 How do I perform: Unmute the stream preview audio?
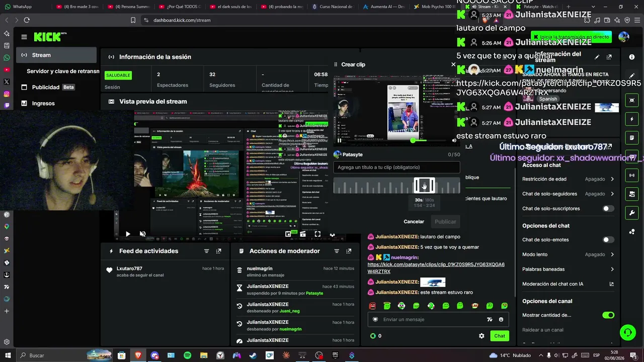click(x=143, y=234)
